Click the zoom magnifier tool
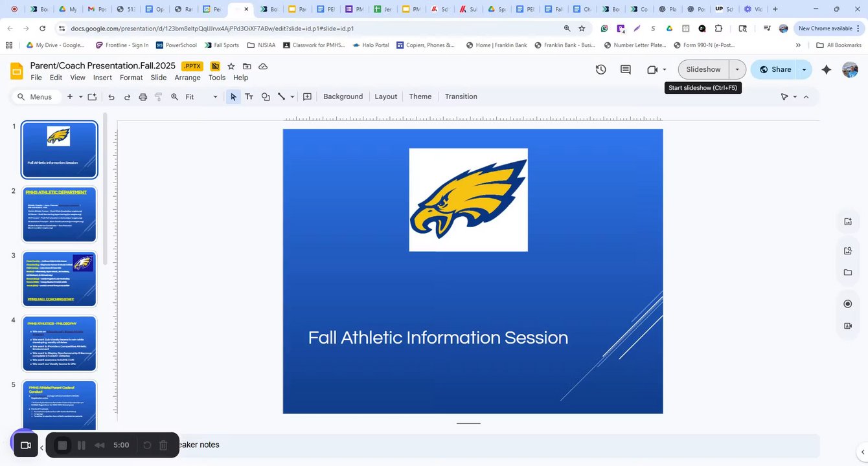 pos(175,96)
